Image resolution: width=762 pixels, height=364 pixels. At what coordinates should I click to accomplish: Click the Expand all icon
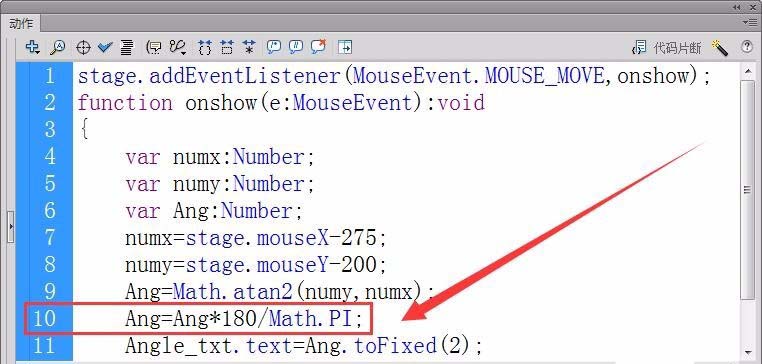(x=249, y=47)
